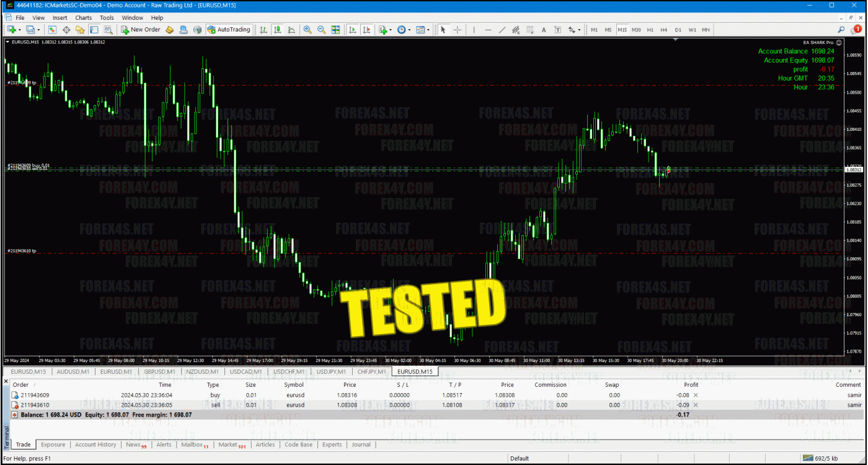868x465 pixels.
Task: Switch to the H1 timeframe
Action: pyautogui.click(x=650, y=30)
